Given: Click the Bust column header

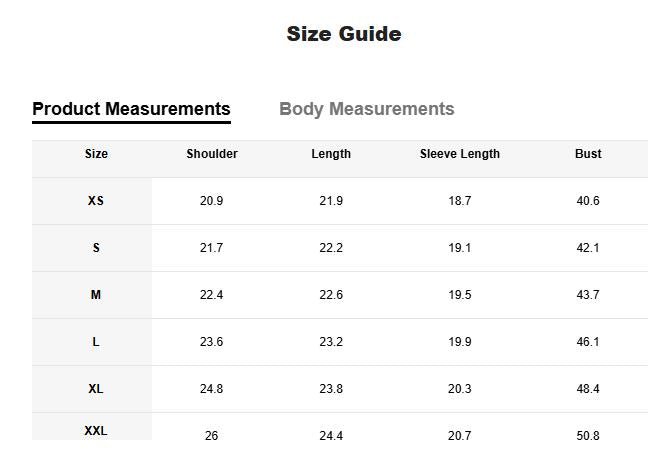Looking at the screenshot, I should click(588, 154).
